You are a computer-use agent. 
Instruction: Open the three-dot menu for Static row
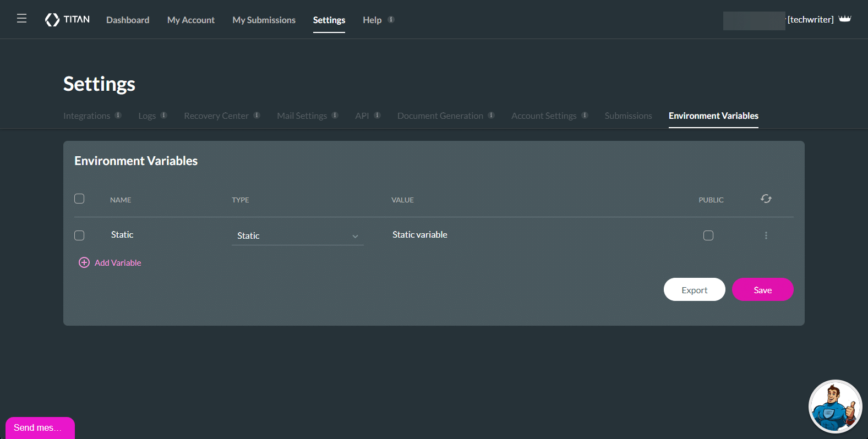(766, 235)
